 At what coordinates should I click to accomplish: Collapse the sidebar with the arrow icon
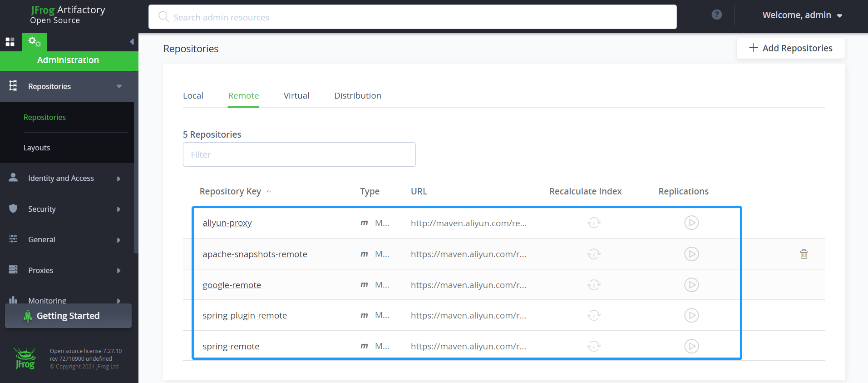pyautogui.click(x=132, y=42)
